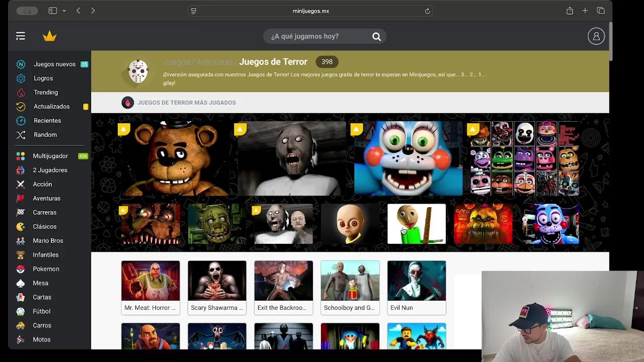644x362 pixels.
Task: Click the Safari share icon
Action: (570, 11)
